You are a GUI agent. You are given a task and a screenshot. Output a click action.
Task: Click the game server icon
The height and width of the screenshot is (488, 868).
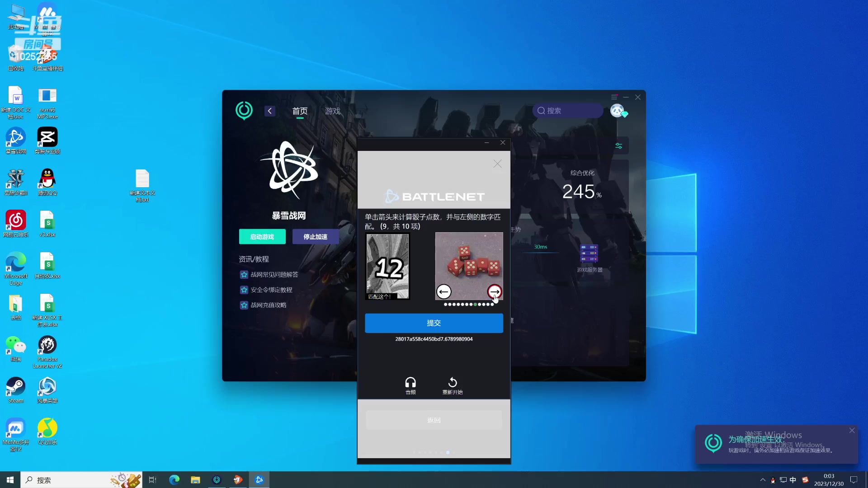coord(589,253)
